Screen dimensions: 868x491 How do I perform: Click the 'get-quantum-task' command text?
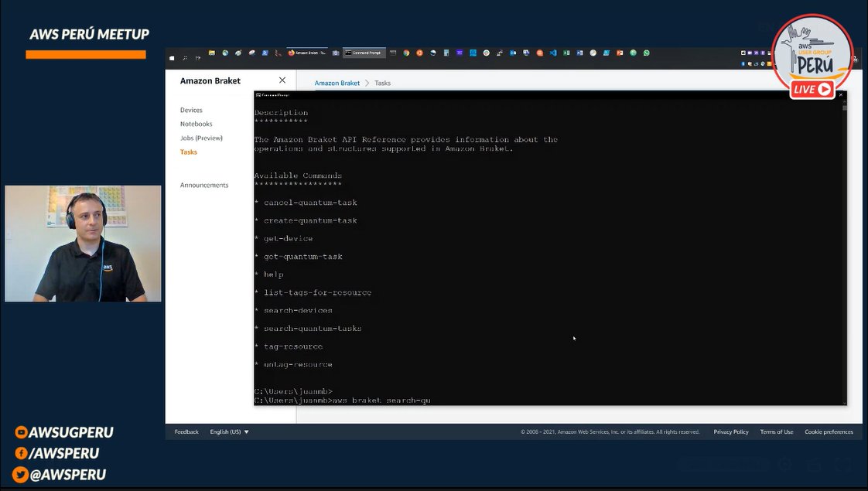pos(302,256)
